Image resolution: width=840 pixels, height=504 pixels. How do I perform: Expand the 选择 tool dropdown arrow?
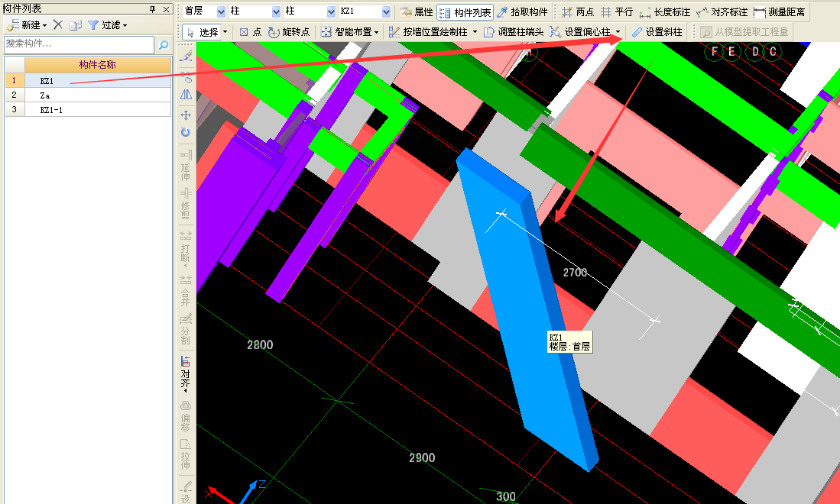pyautogui.click(x=225, y=32)
